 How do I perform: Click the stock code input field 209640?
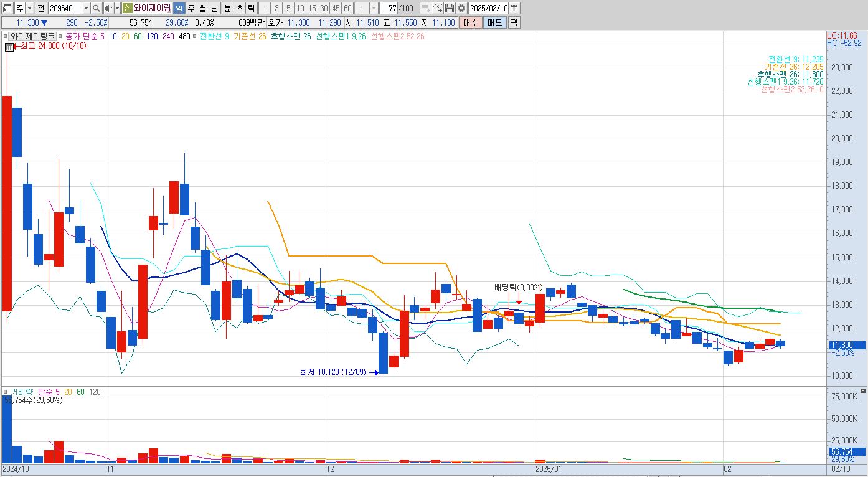point(65,8)
